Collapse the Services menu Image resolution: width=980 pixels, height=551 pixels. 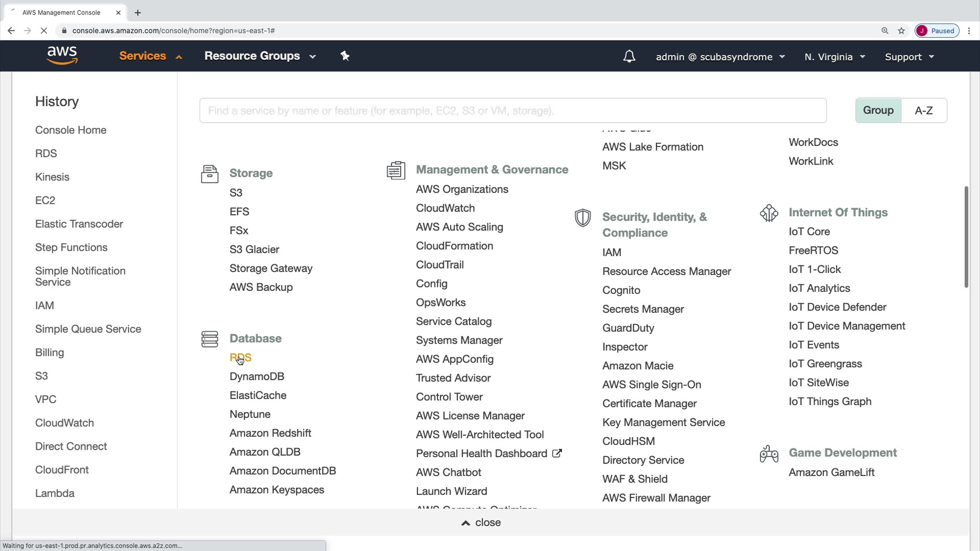(150, 56)
